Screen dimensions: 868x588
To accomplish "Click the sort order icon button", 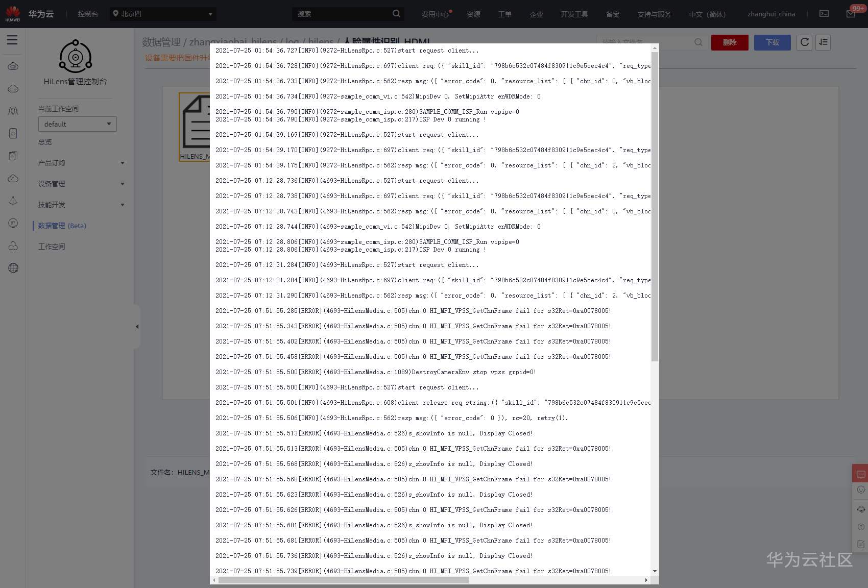I will pyautogui.click(x=823, y=42).
